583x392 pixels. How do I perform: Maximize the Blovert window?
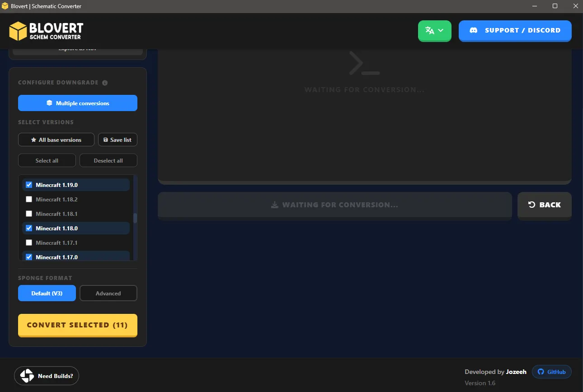555,6
